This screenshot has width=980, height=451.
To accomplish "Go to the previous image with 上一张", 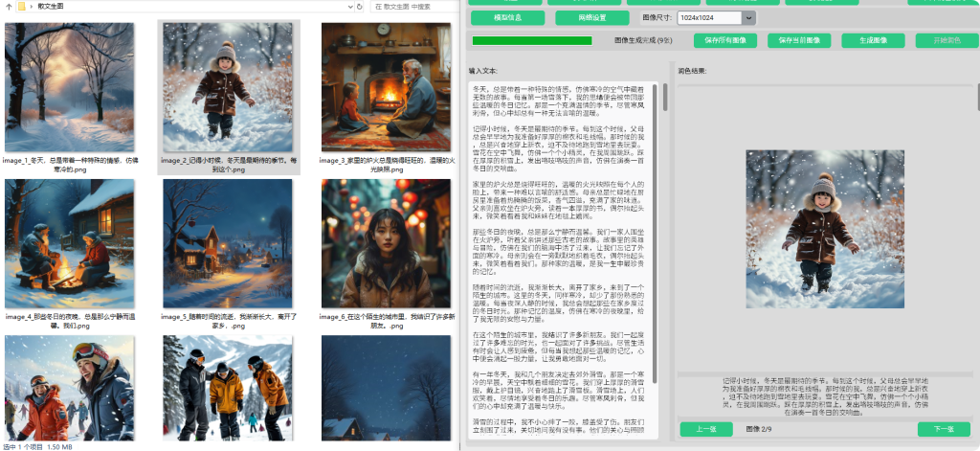I will pyautogui.click(x=705, y=429).
